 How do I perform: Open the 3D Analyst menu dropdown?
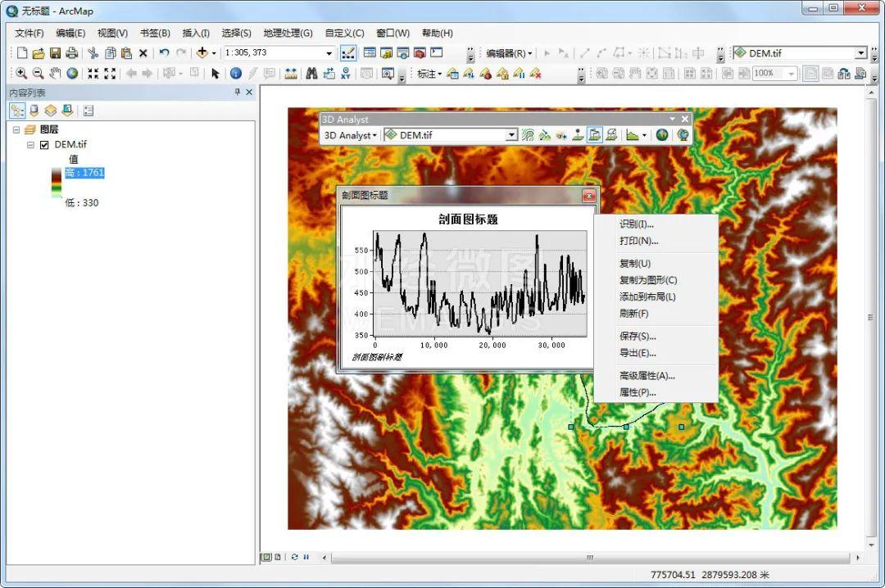tap(350, 135)
